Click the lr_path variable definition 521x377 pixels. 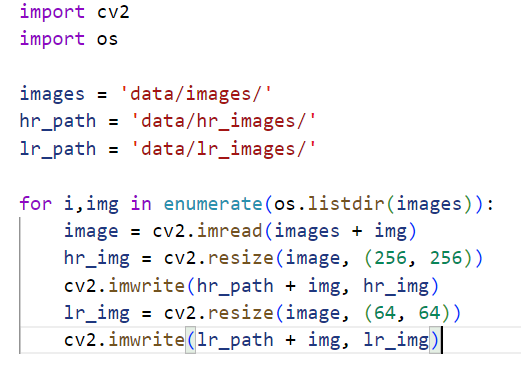click(x=58, y=149)
